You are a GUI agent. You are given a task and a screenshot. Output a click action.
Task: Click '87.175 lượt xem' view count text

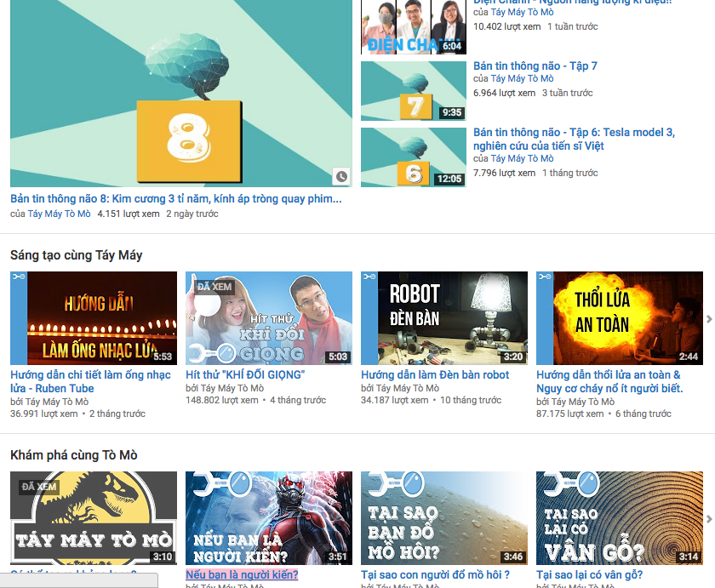coord(569,414)
